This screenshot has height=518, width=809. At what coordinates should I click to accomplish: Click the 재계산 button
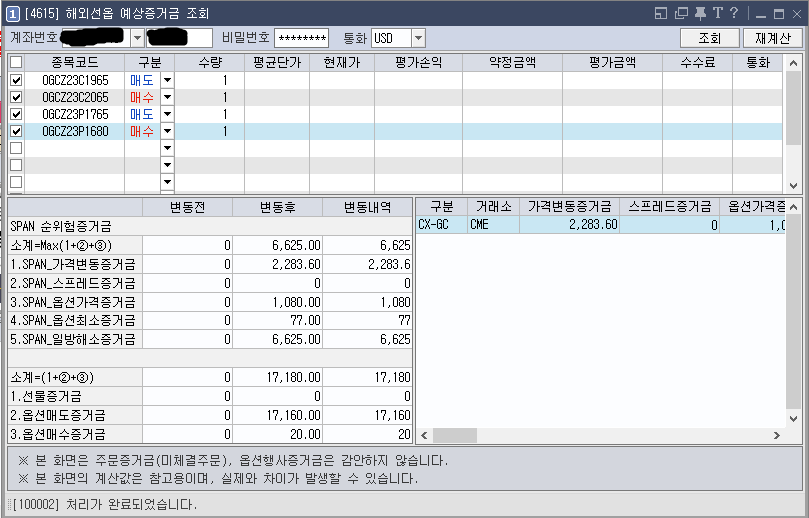(772, 38)
